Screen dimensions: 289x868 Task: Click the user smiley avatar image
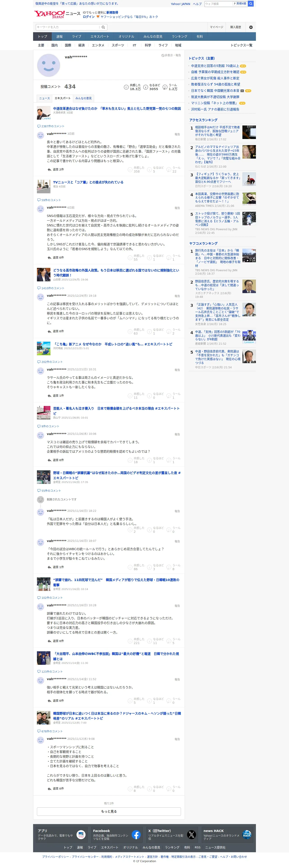48,66
